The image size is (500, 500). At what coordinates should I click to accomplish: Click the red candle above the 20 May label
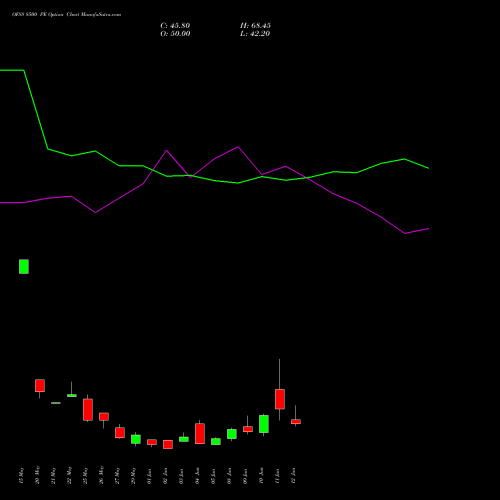click(x=40, y=386)
